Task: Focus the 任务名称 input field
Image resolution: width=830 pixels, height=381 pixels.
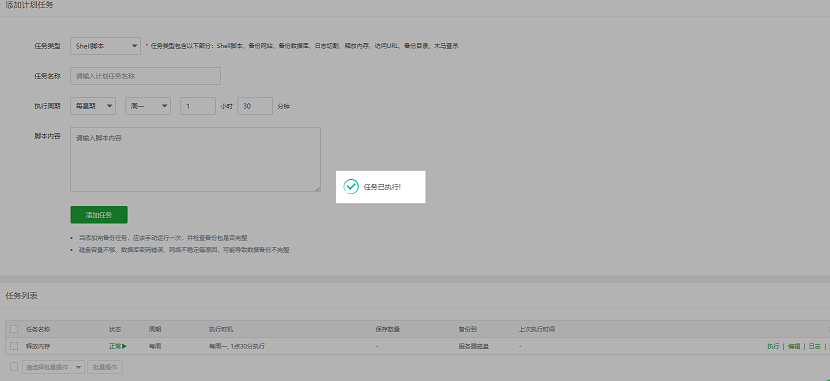Action: 146,76
